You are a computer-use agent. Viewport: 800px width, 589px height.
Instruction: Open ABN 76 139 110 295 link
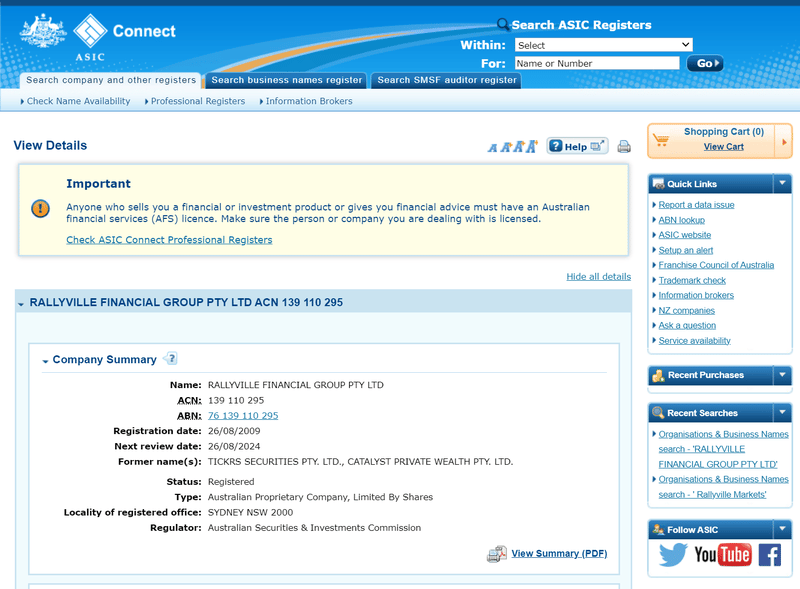click(243, 415)
